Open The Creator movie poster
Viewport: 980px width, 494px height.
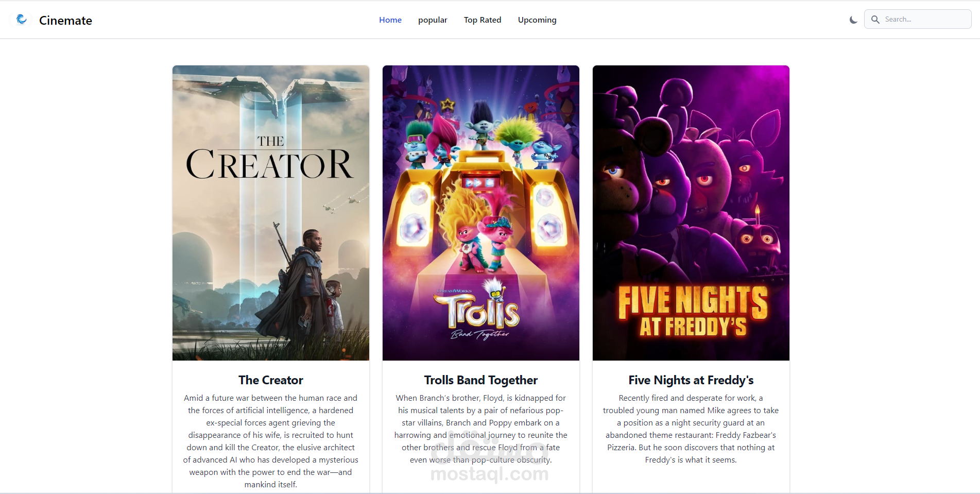tap(271, 213)
